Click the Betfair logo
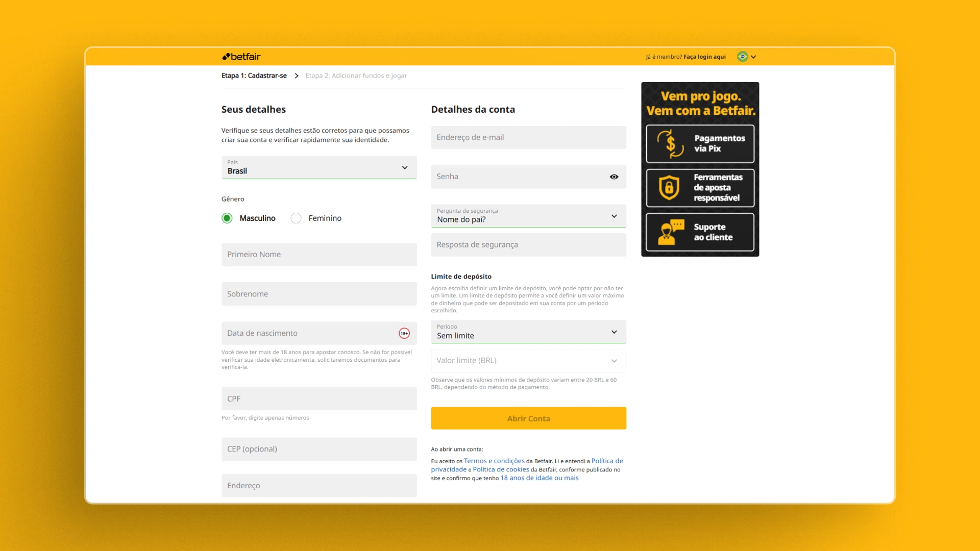The height and width of the screenshot is (551, 980). [x=241, y=57]
